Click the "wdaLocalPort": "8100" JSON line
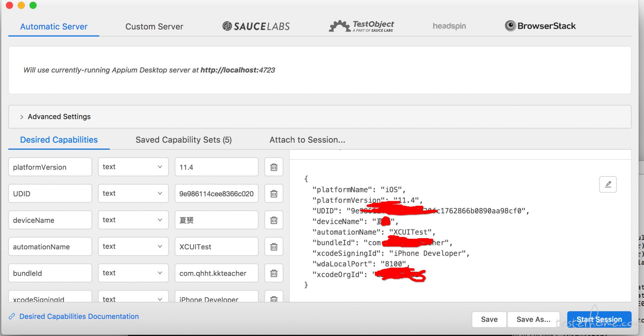Image resolution: width=644 pixels, height=336 pixels. 361,264
